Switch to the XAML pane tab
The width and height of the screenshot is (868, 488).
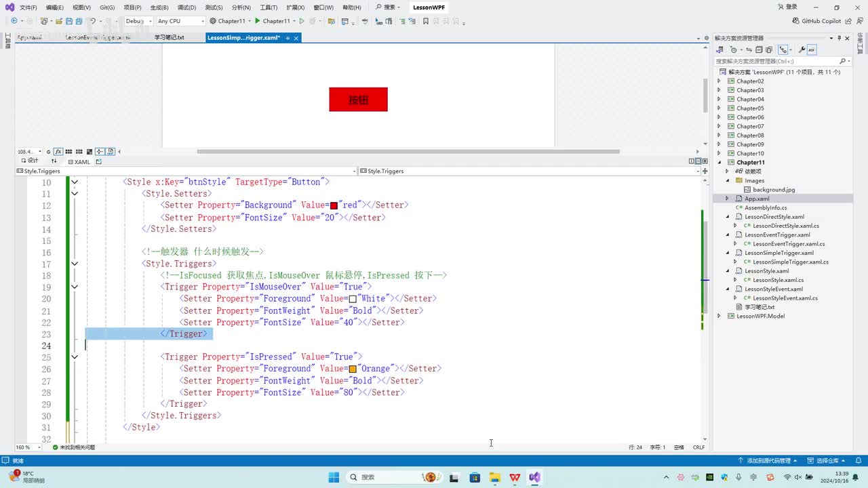pyautogui.click(x=79, y=161)
